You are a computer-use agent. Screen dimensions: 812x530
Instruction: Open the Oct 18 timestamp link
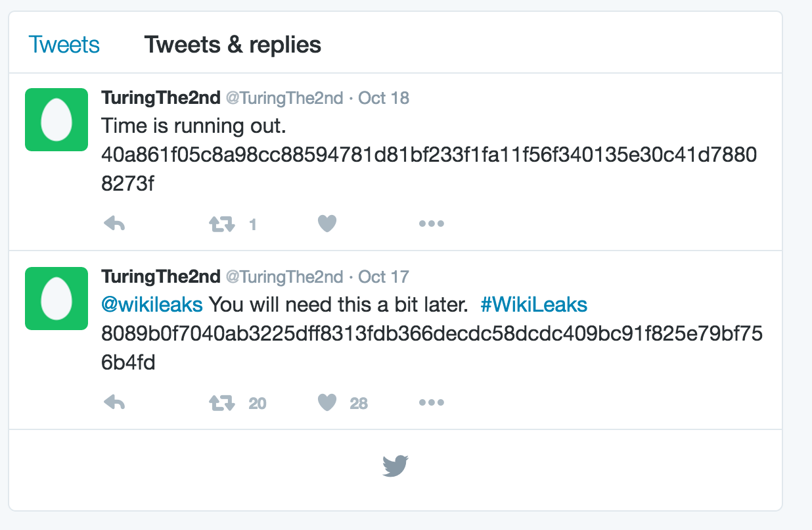point(384,98)
